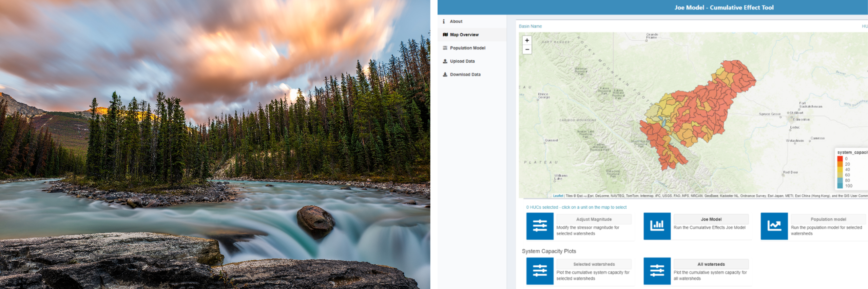Click Grande Prairie label on the map
868x289 pixels.
[x=652, y=36]
